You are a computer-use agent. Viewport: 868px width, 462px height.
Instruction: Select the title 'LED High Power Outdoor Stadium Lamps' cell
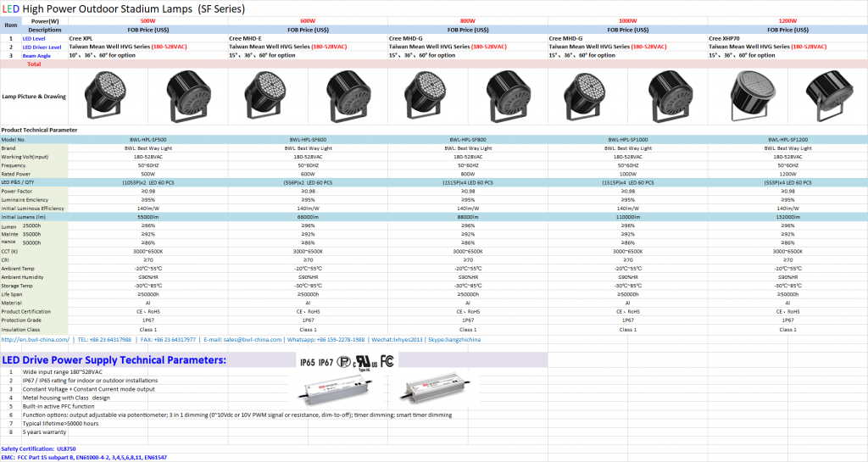click(x=124, y=8)
